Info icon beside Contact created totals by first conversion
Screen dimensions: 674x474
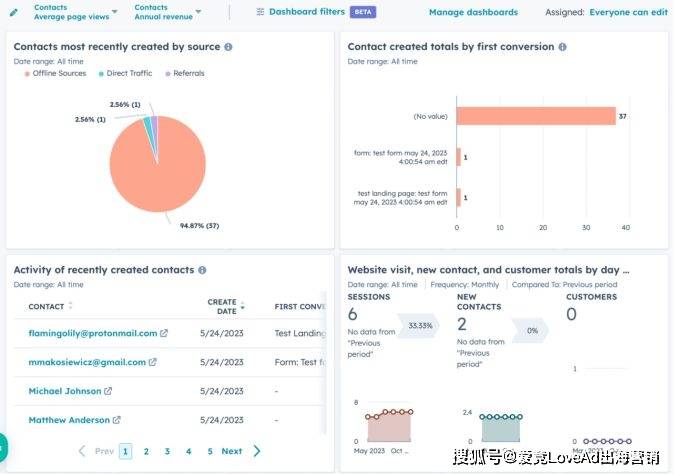(562, 47)
